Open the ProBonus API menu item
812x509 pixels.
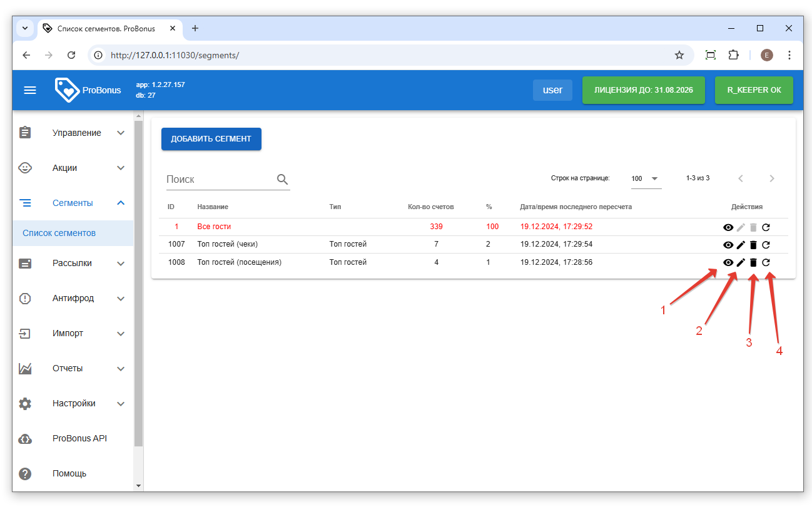click(73, 438)
